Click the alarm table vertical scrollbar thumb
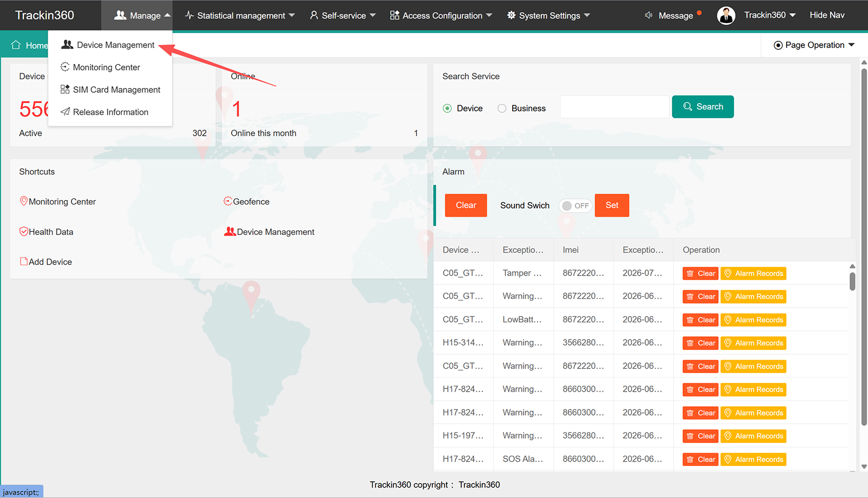868x498 pixels. point(852,281)
